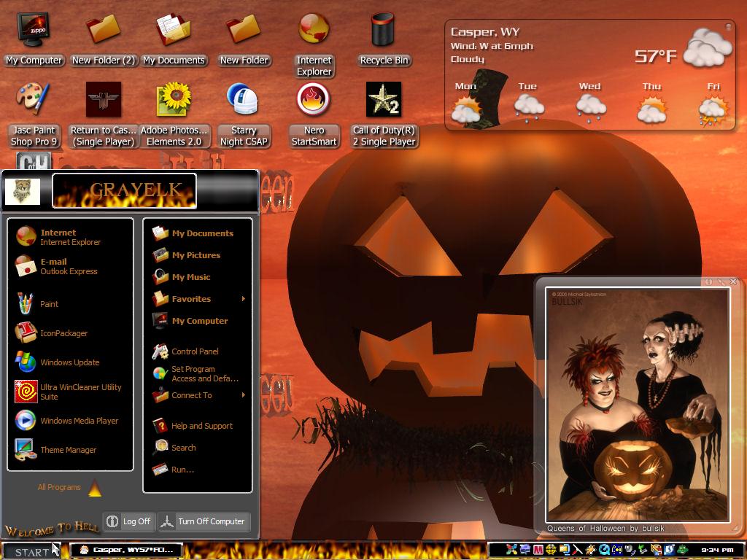
Task: Click the red M tray icon
Action: click(538, 550)
